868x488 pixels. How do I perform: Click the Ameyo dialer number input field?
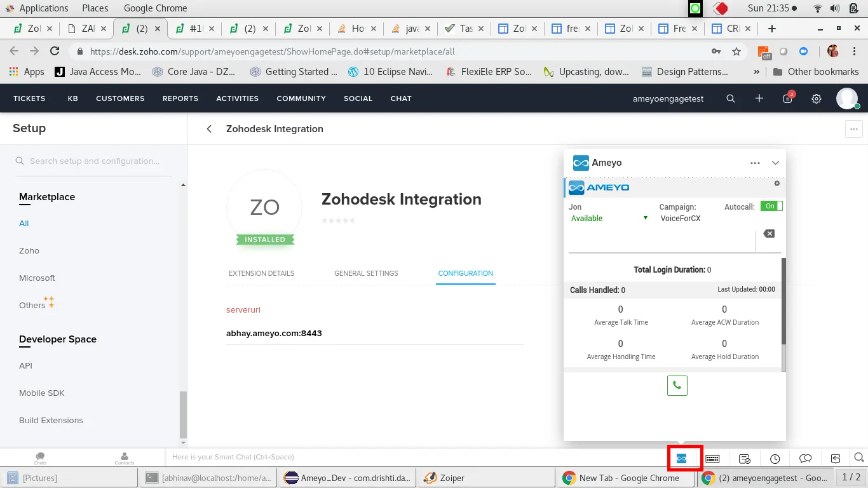pyautogui.click(x=661, y=240)
